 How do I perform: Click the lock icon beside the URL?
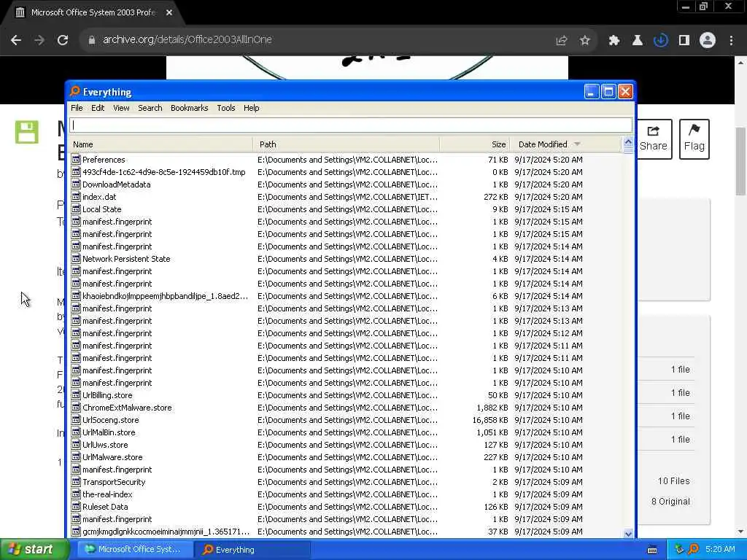(91, 40)
